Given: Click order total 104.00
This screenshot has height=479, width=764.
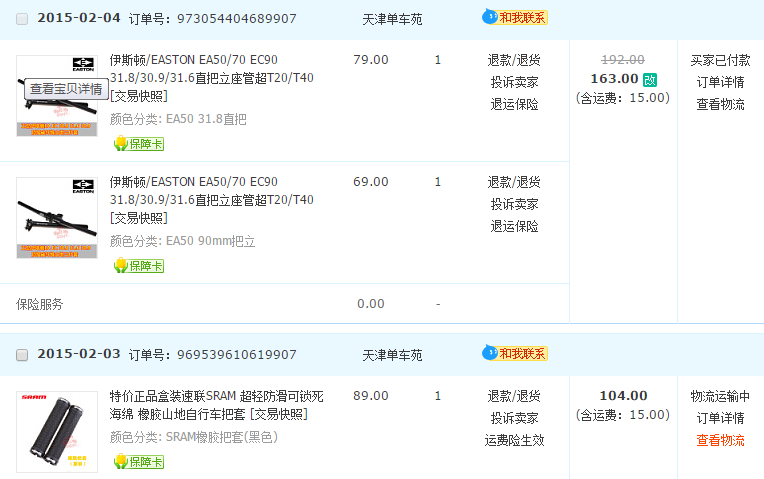Looking at the screenshot, I should click(x=623, y=395).
